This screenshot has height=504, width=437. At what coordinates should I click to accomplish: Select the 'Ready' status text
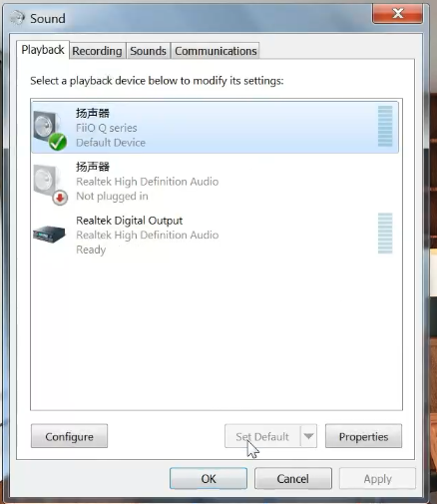(x=91, y=250)
